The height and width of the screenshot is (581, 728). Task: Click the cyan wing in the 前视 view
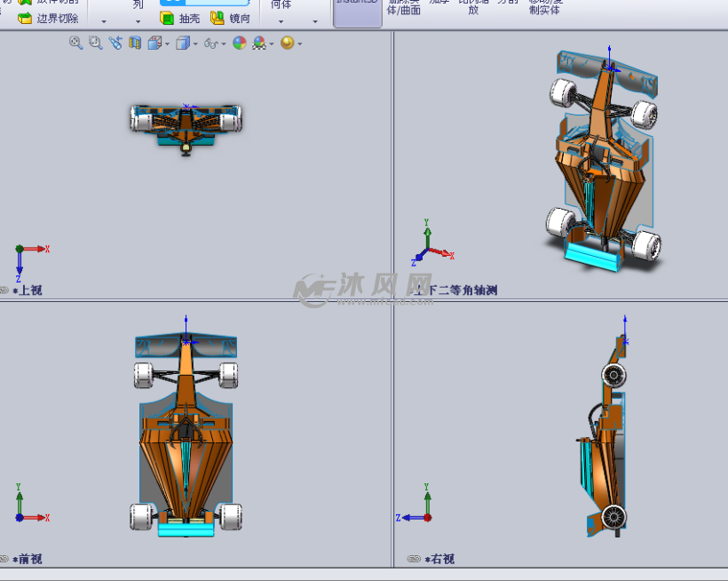[x=186, y=529]
